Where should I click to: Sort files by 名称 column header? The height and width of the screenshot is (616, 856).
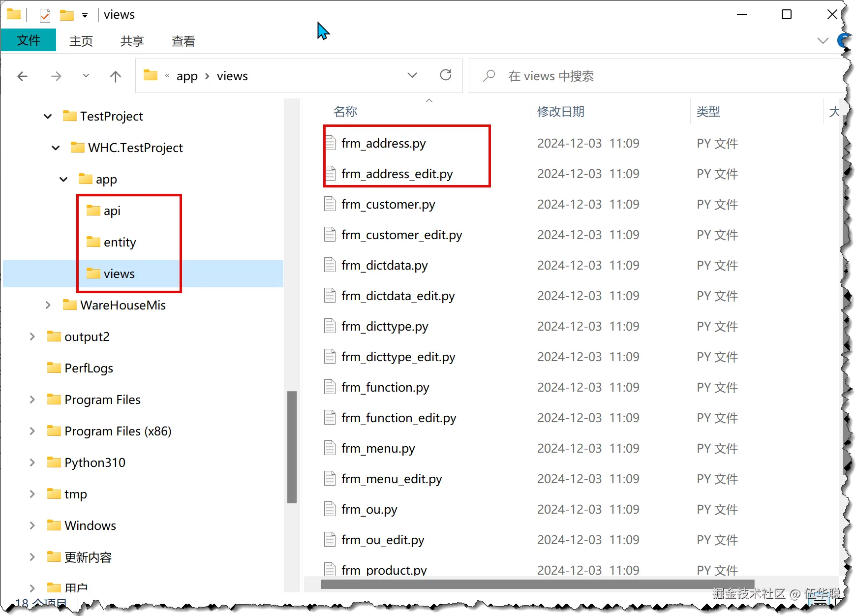tap(345, 112)
